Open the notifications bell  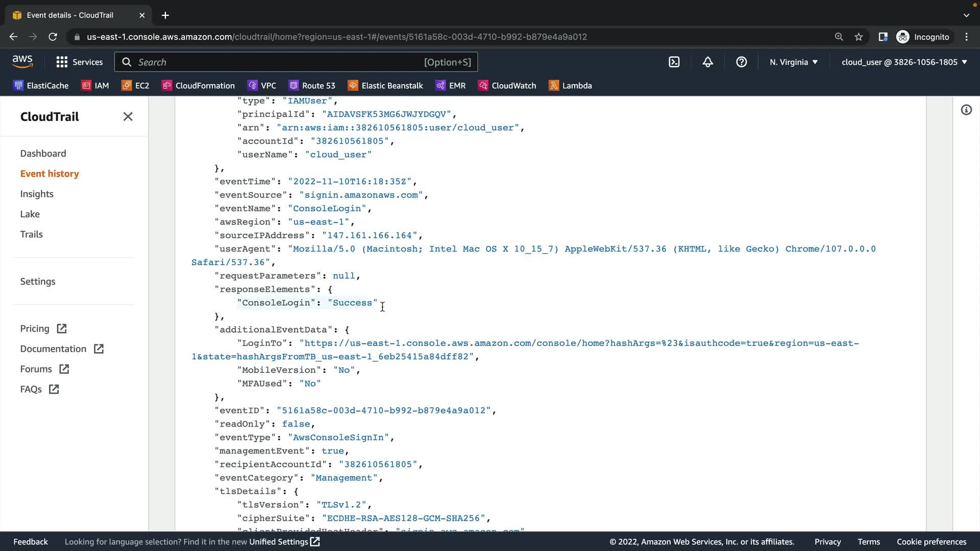click(707, 62)
